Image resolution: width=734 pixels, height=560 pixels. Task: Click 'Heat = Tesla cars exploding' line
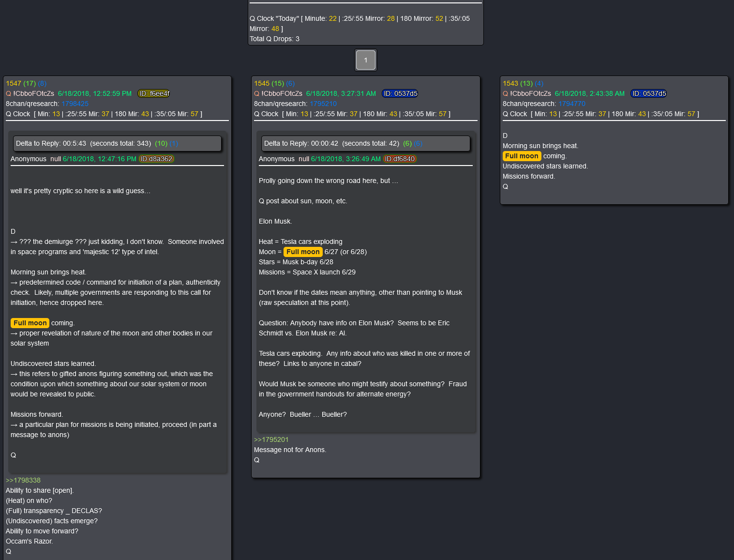point(300,242)
